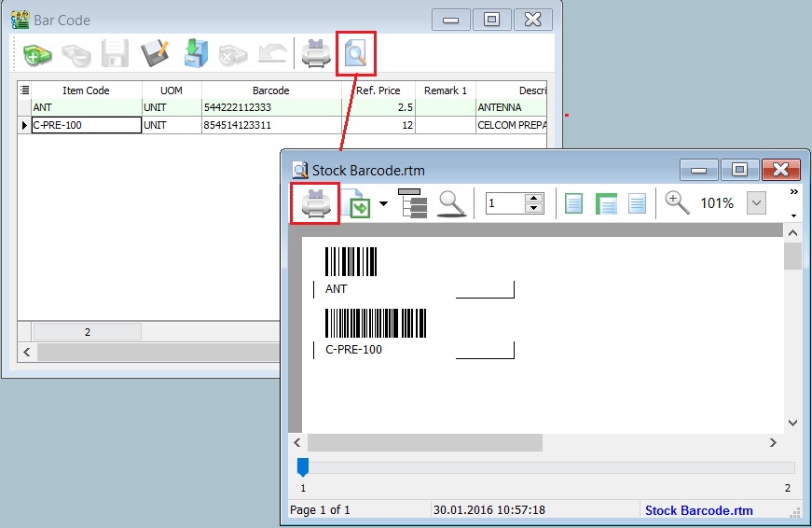Click the report outline tree icon
The height and width of the screenshot is (528, 812).
pyautogui.click(x=412, y=203)
